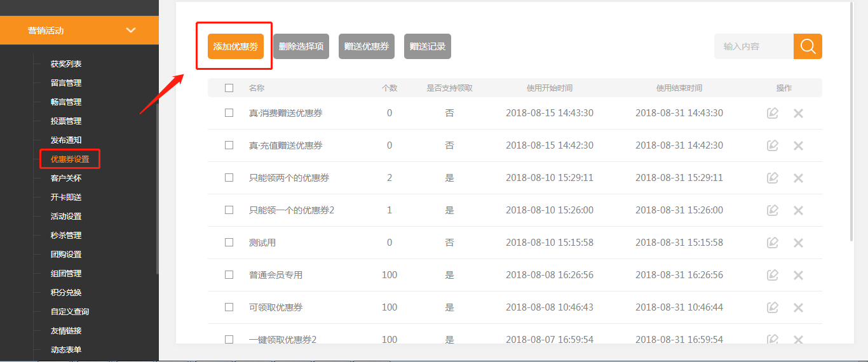
Task: Edit the 只能领两个的优惠券 coupon row
Action: point(773,178)
